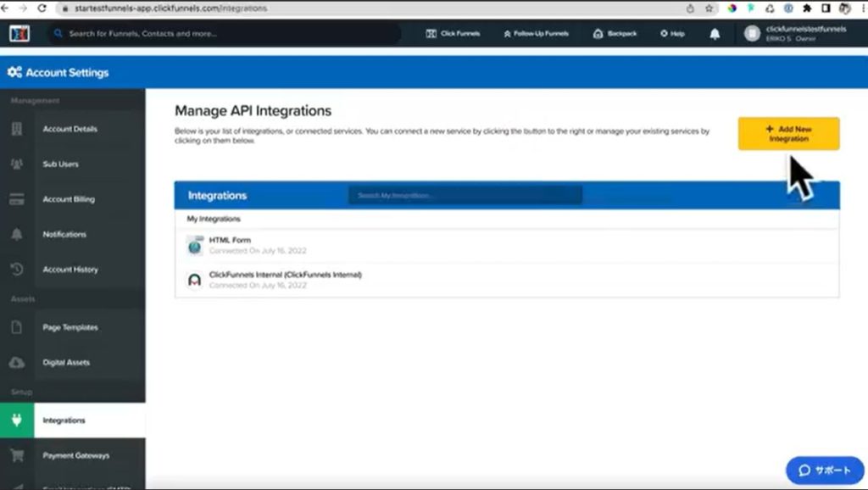Expand the account profile dropdown

tap(797, 33)
